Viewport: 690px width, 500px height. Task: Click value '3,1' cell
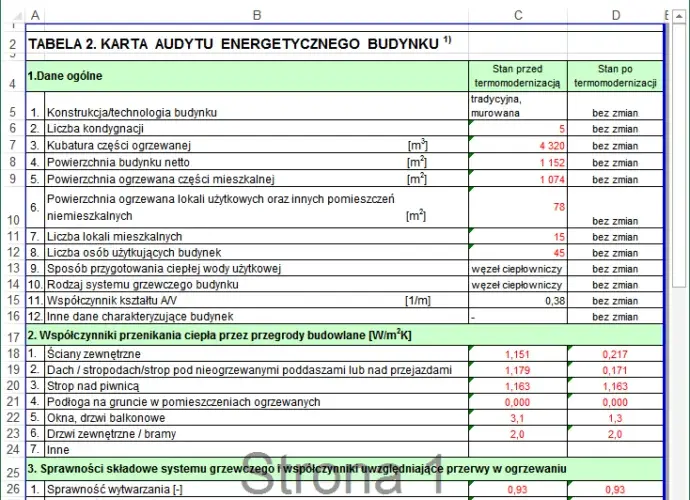coord(518,418)
